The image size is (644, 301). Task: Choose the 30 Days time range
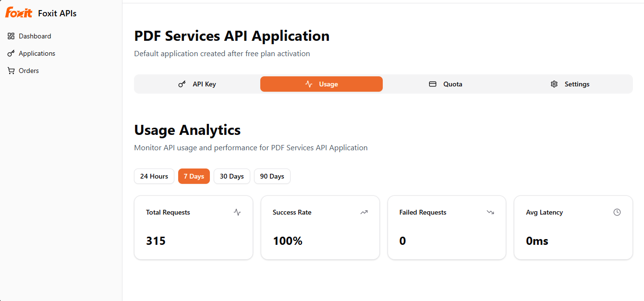(x=232, y=176)
